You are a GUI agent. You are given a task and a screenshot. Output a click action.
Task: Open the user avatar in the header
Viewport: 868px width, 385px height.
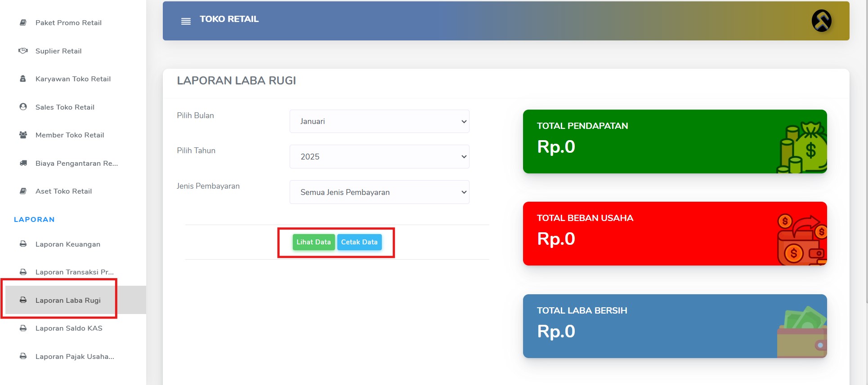821,21
